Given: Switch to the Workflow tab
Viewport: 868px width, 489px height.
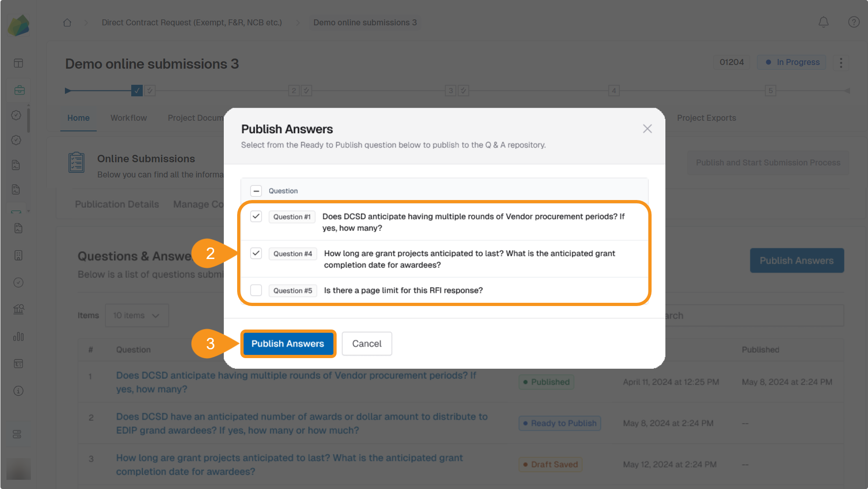Looking at the screenshot, I should click(128, 118).
